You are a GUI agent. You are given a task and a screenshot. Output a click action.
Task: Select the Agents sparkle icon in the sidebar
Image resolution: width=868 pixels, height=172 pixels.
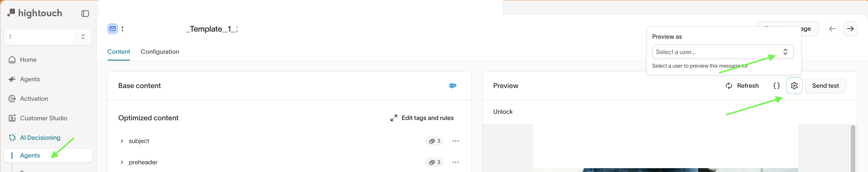(12, 79)
